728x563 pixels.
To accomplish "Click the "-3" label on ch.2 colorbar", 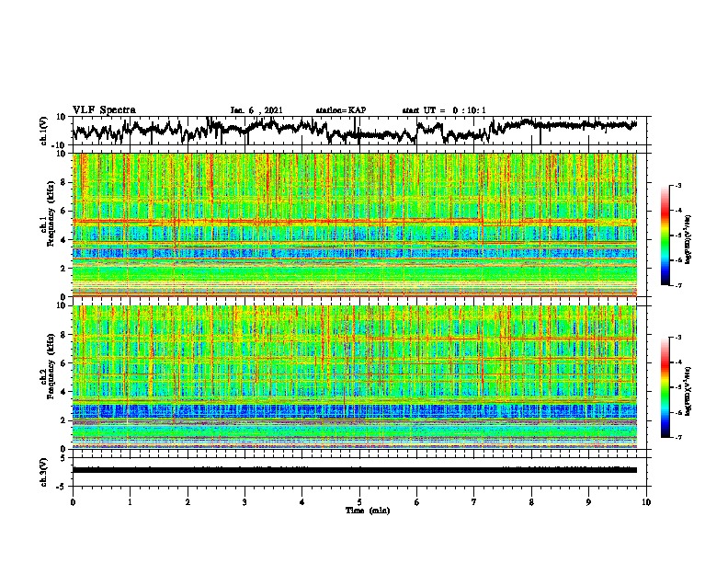I will [677, 338].
